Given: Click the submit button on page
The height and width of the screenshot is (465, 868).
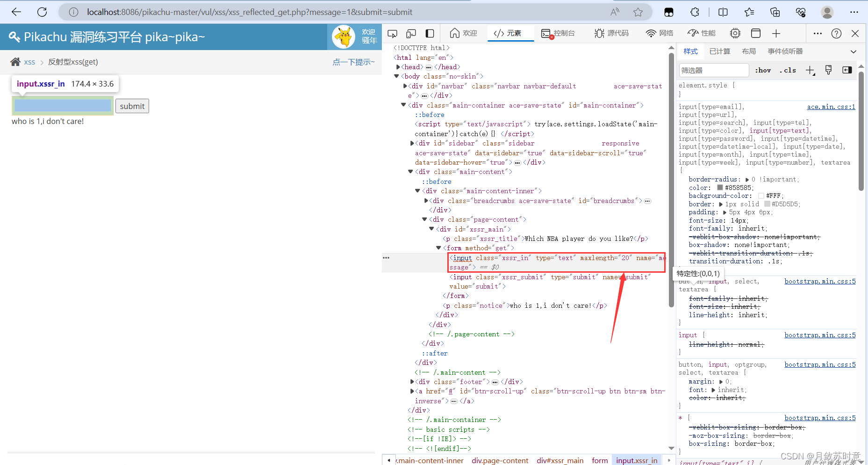Looking at the screenshot, I should click(132, 106).
